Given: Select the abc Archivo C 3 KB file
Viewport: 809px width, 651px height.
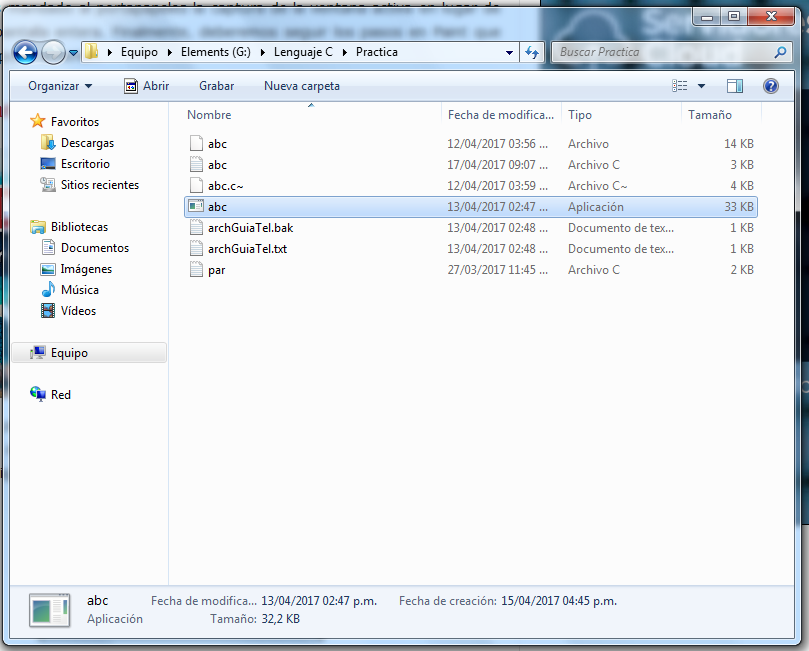Looking at the screenshot, I should coord(471,165).
